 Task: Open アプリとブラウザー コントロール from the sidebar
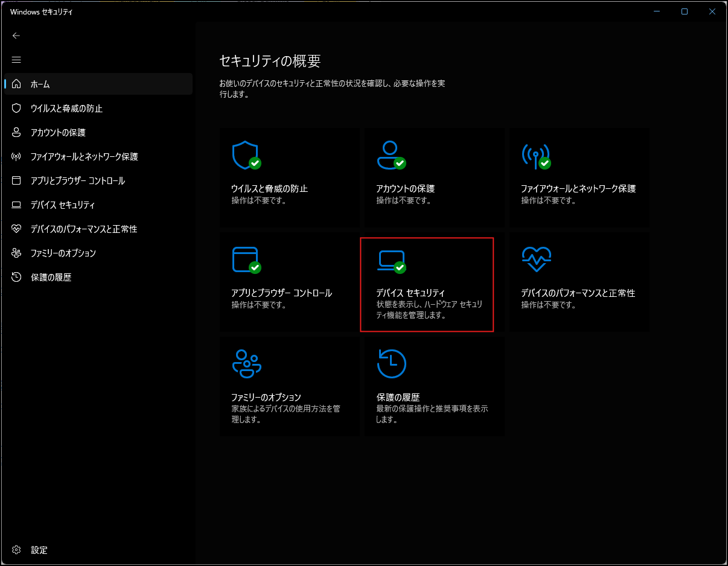98,180
